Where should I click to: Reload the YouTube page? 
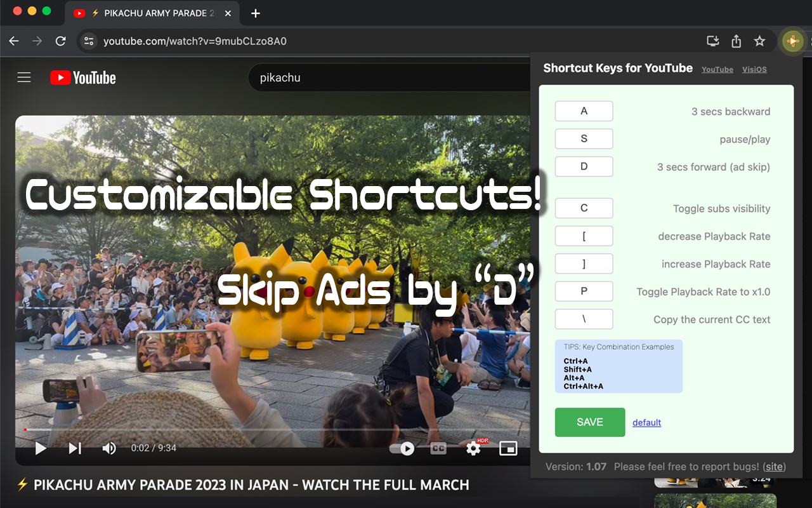click(x=61, y=41)
